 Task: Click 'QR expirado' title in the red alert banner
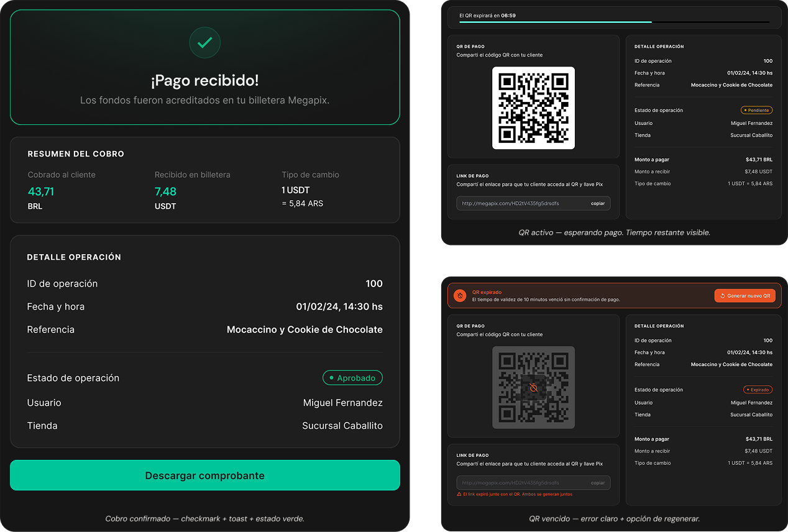487,292
